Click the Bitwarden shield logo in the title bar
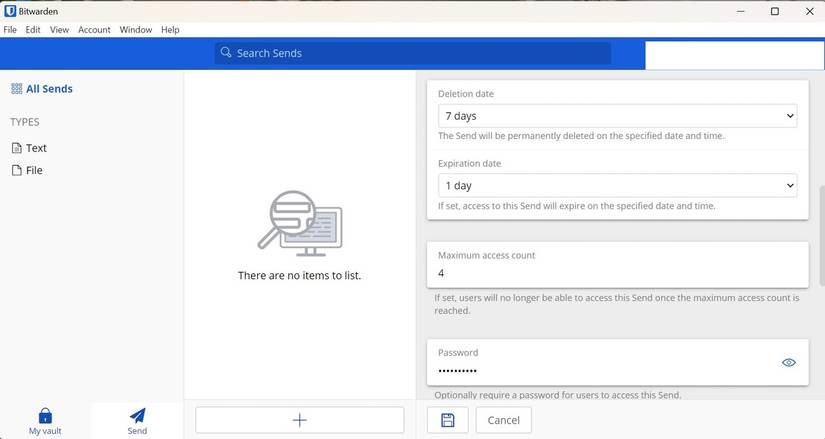This screenshot has height=439, width=825. tap(10, 11)
